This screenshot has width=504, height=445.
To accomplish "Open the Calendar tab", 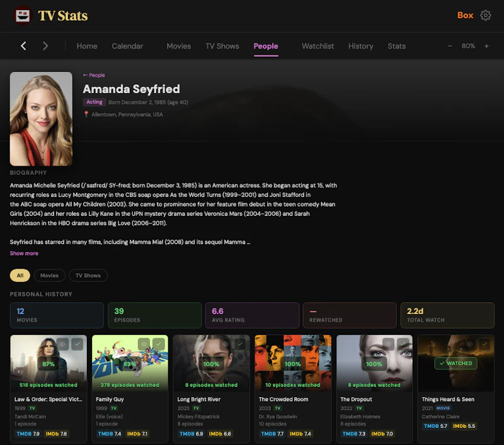I will pyautogui.click(x=127, y=46).
